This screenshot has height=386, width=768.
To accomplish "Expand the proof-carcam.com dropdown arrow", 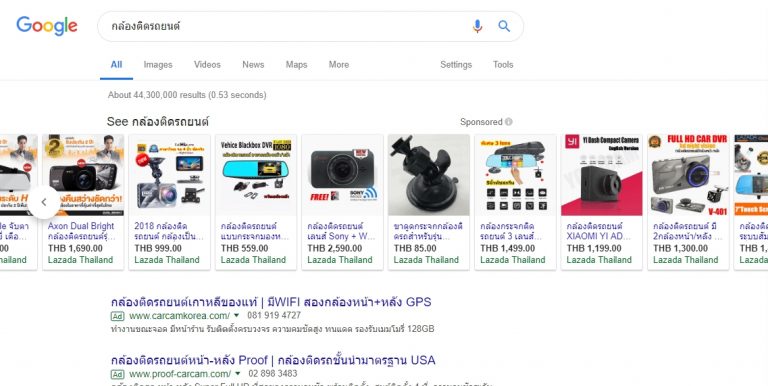I will [238, 374].
